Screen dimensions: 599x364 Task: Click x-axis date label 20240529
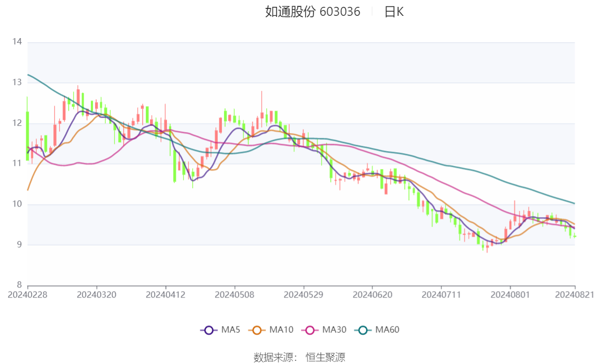coord(303,295)
